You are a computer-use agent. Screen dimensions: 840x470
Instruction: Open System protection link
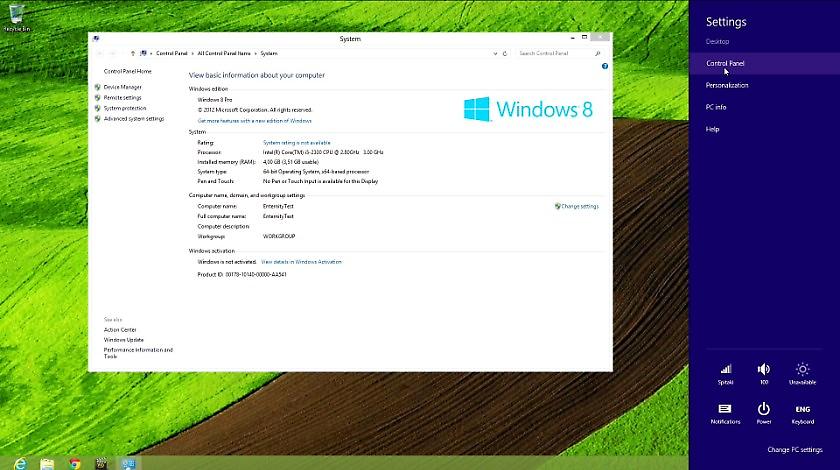click(x=125, y=108)
